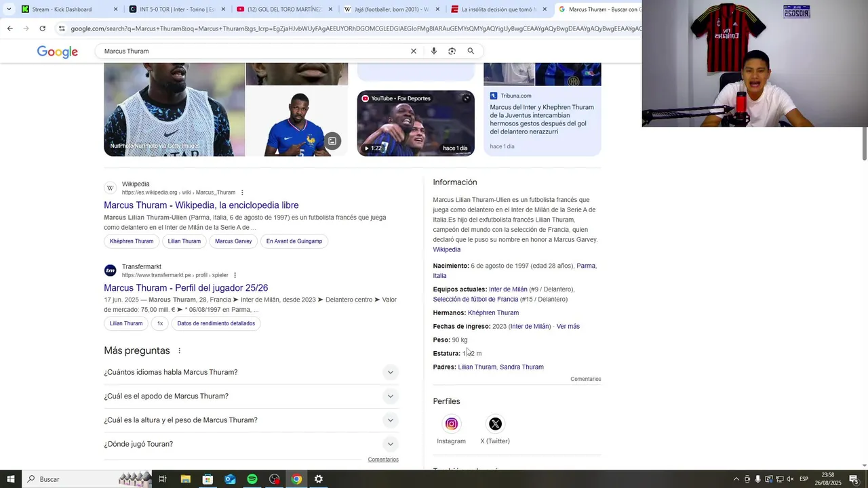Play the Fox Deportes YouTube video thumbnail
Screen dimensions: 868x488
(416, 123)
